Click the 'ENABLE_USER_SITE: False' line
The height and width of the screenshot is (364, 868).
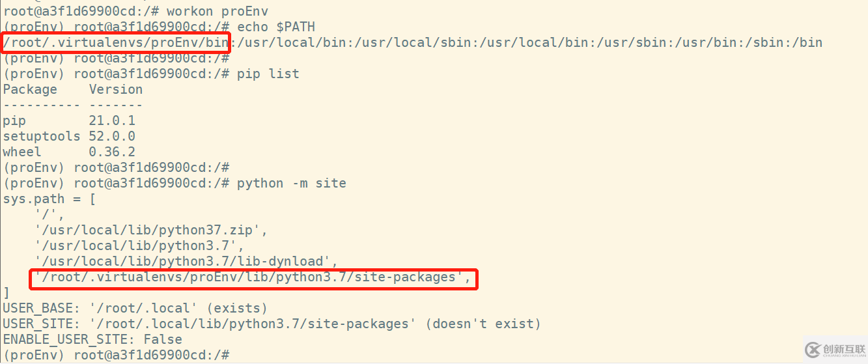[x=92, y=339]
